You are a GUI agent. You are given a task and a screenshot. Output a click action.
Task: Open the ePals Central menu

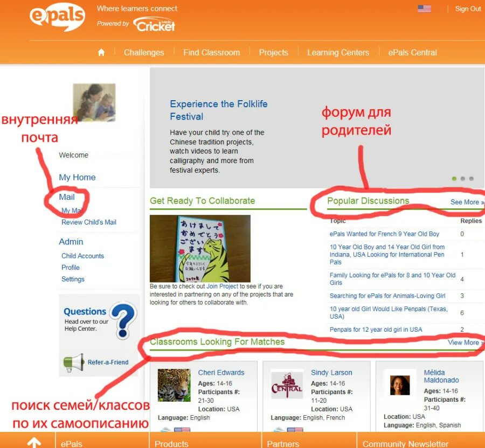412,53
